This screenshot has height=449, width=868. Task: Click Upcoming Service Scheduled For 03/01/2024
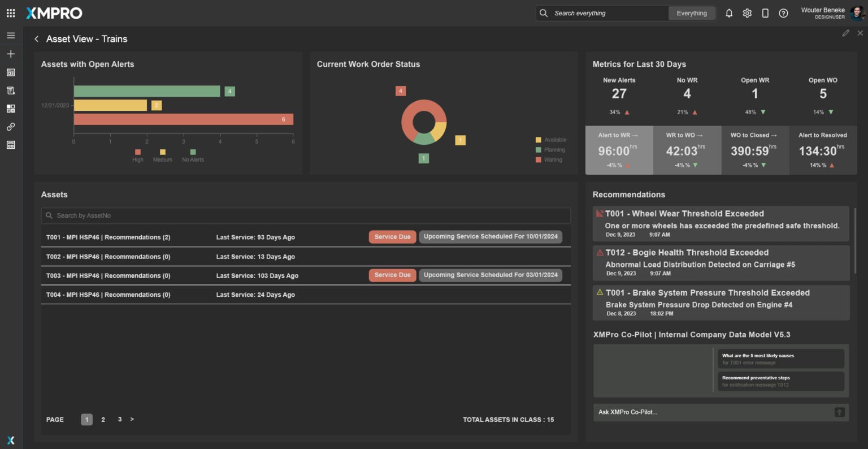pyautogui.click(x=491, y=275)
